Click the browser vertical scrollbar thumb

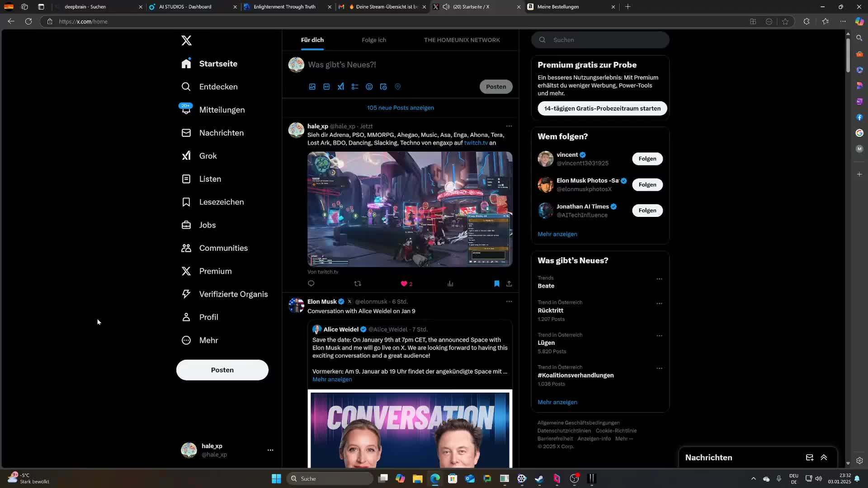coord(848,54)
